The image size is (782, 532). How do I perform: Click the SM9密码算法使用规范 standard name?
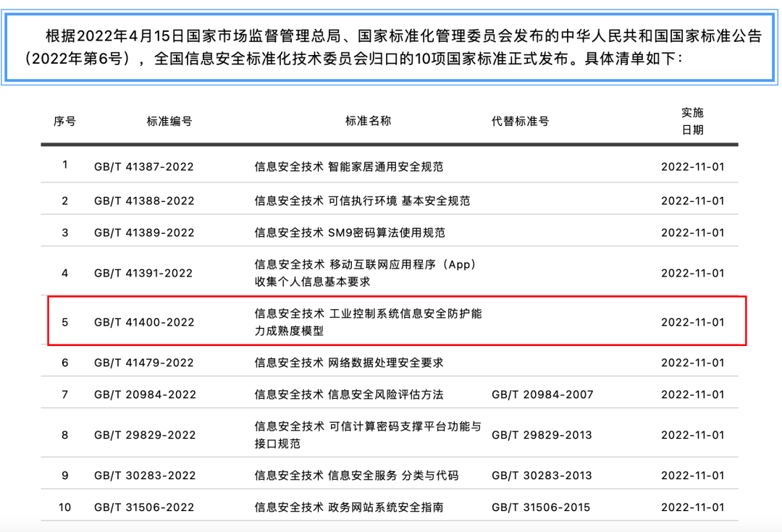[x=350, y=232]
